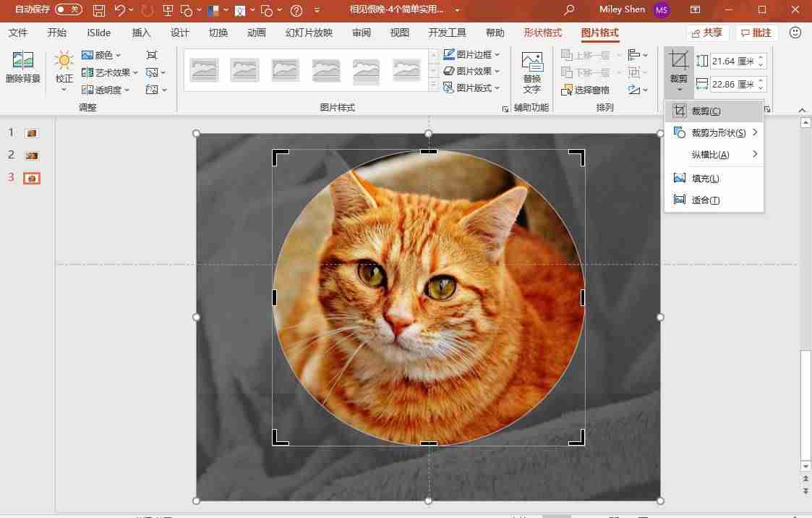Viewport: 812px width, 518px height.
Task: Select slide 1 thumbnail
Action: tap(32, 133)
